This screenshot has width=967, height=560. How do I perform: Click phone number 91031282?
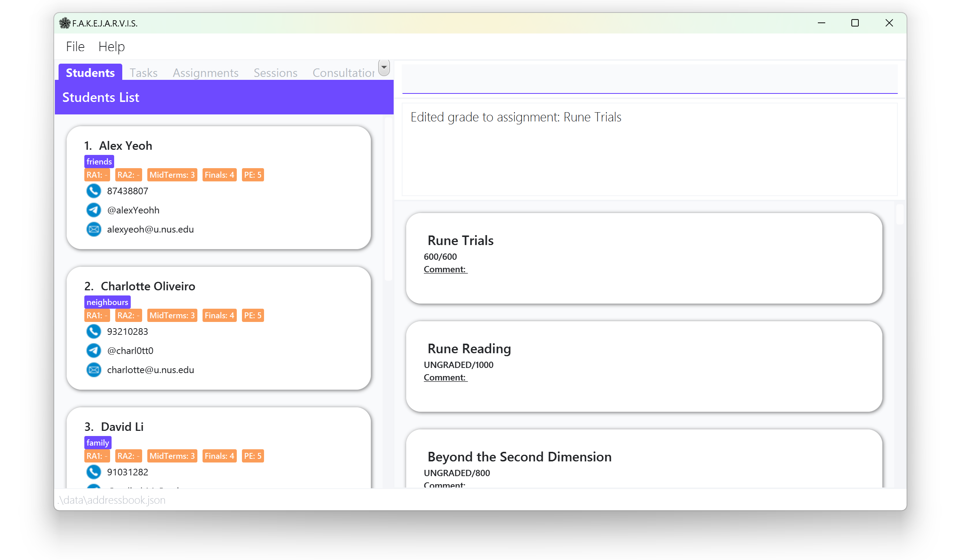[127, 472]
